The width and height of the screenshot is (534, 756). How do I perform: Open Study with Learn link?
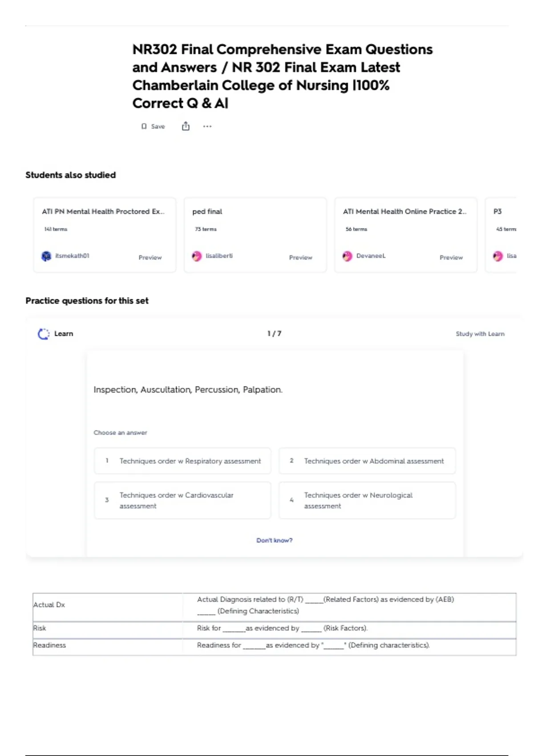pyautogui.click(x=480, y=334)
